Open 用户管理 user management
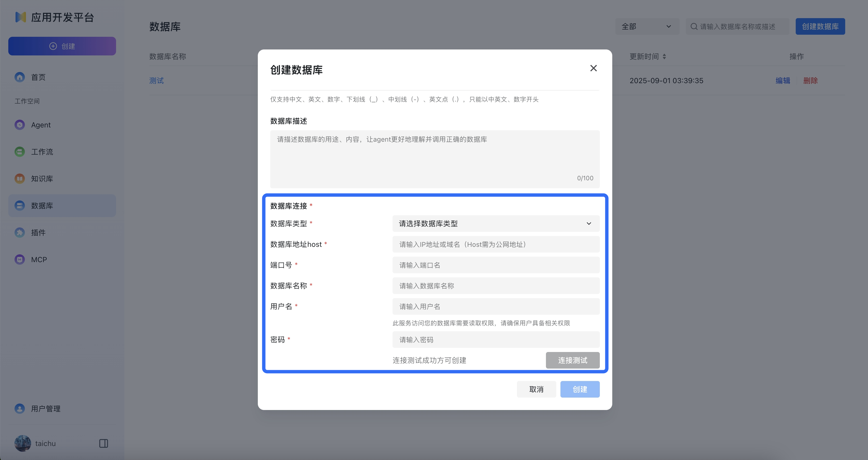 tap(46, 408)
